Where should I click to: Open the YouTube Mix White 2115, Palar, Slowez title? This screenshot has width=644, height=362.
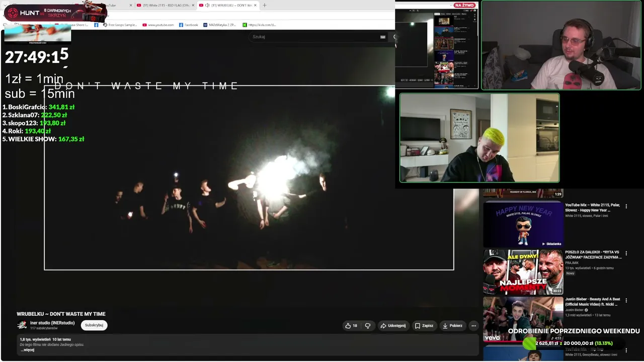point(593,208)
